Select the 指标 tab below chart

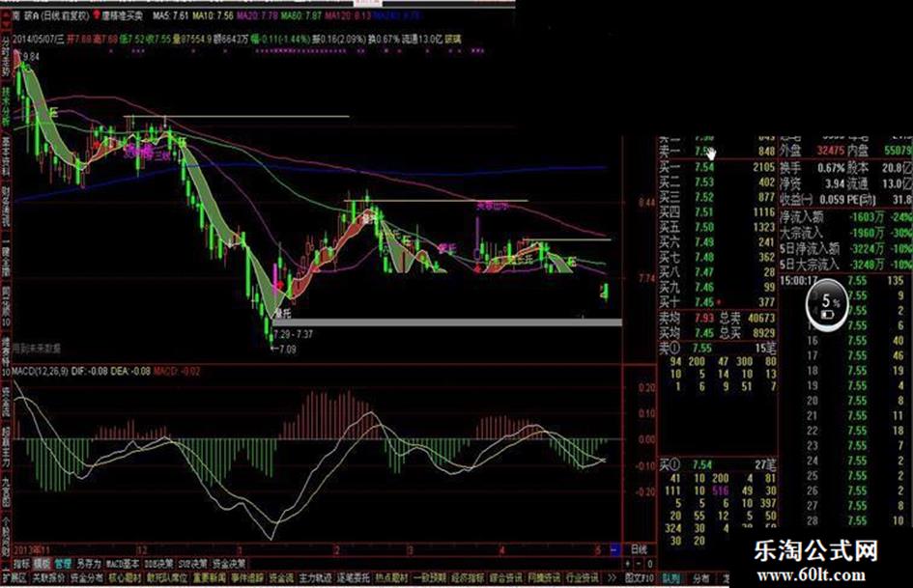click(x=22, y=564)
